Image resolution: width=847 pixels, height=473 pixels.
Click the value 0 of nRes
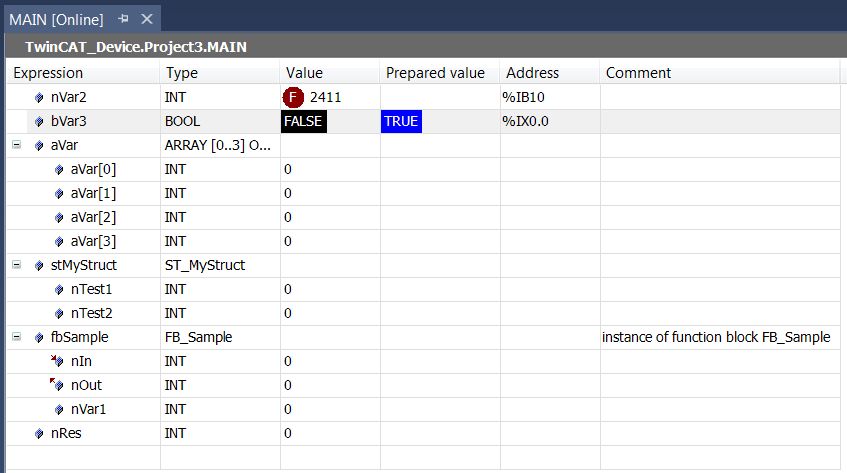(288, 434)
